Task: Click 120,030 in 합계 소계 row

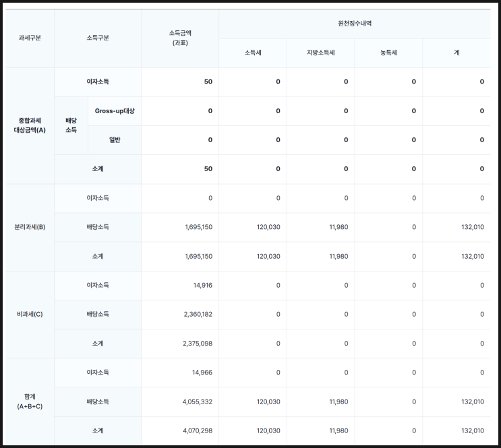Action: pos(268,430)
